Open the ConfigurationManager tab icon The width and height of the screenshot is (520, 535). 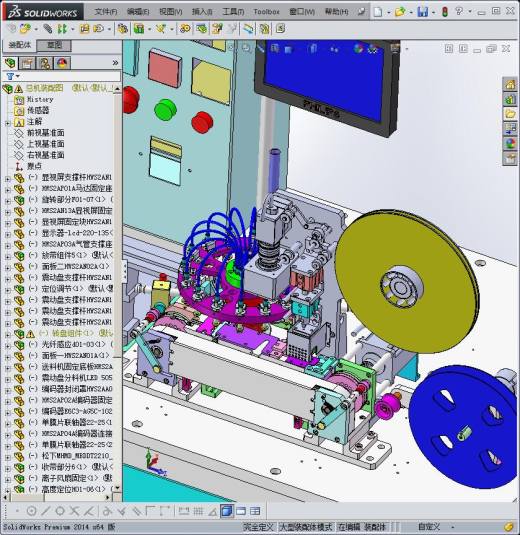pos(44,63)
